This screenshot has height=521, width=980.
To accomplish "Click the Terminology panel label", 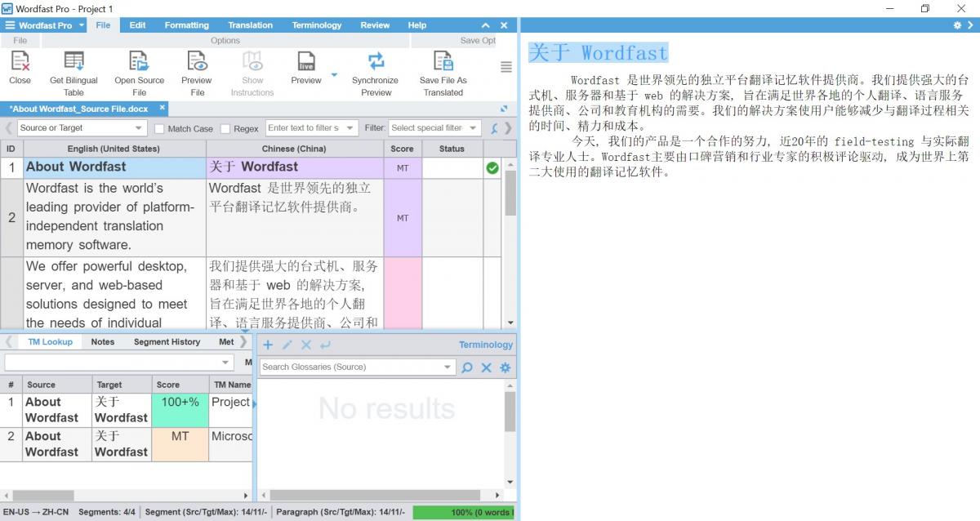I will [486, 345].
